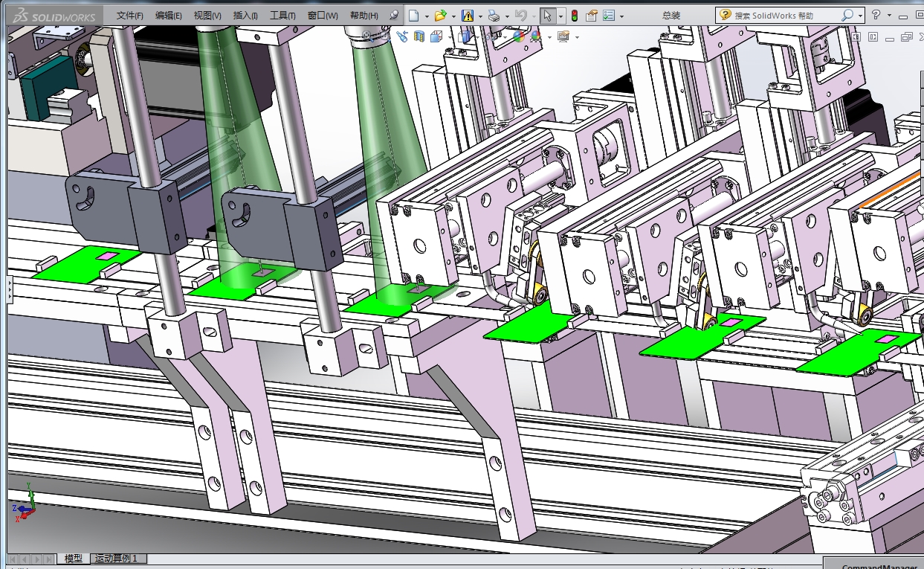
Task: Open the 工具(T) menu
Action: (282, 16)
